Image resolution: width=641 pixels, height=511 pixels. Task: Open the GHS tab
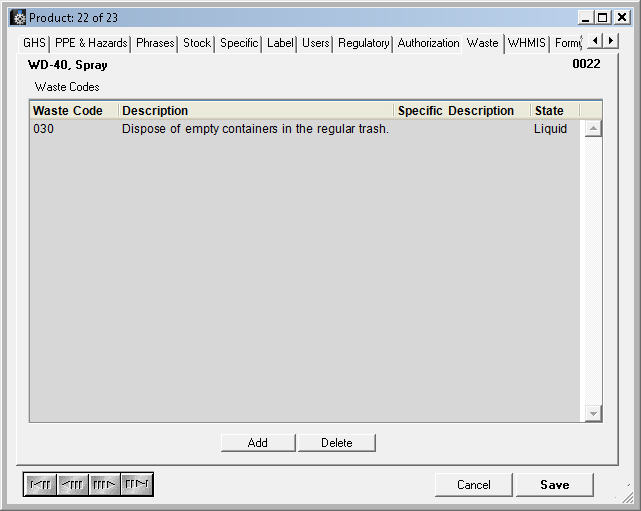34,43
